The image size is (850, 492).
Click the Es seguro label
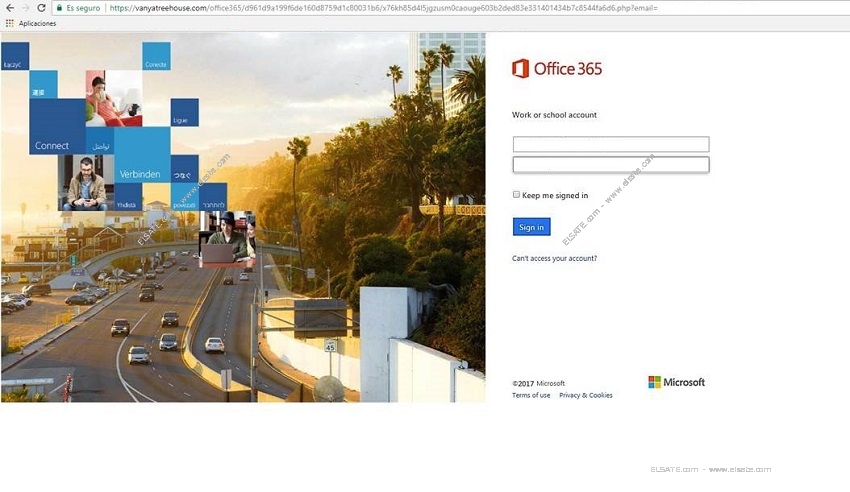point(83,8)
